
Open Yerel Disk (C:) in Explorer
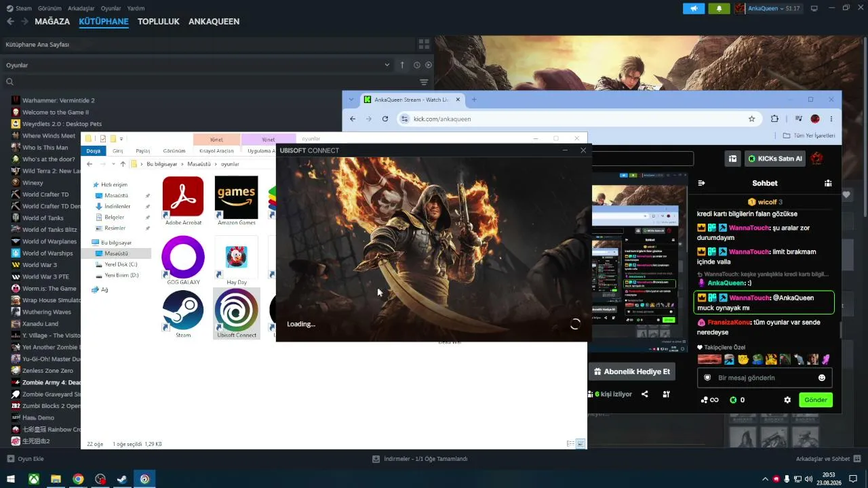click(117, 264)
